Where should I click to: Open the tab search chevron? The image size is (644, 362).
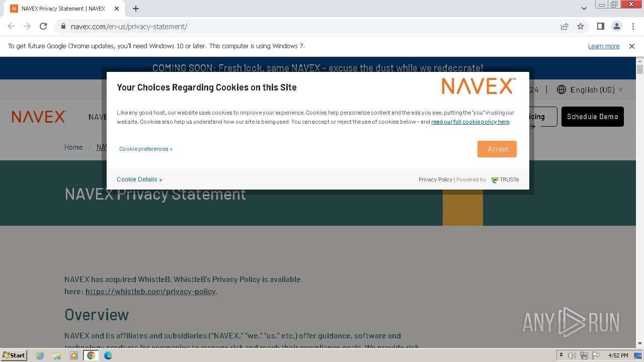point(584,9)
